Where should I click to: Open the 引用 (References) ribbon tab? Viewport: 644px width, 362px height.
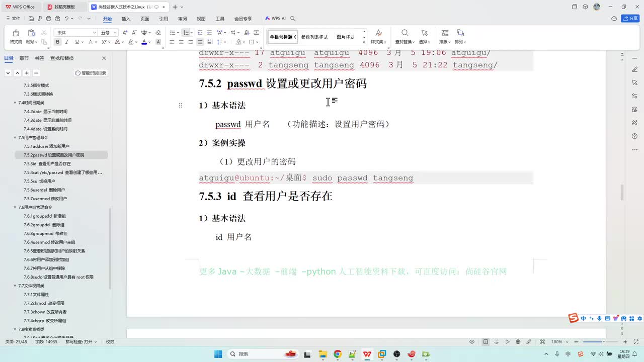164,19
